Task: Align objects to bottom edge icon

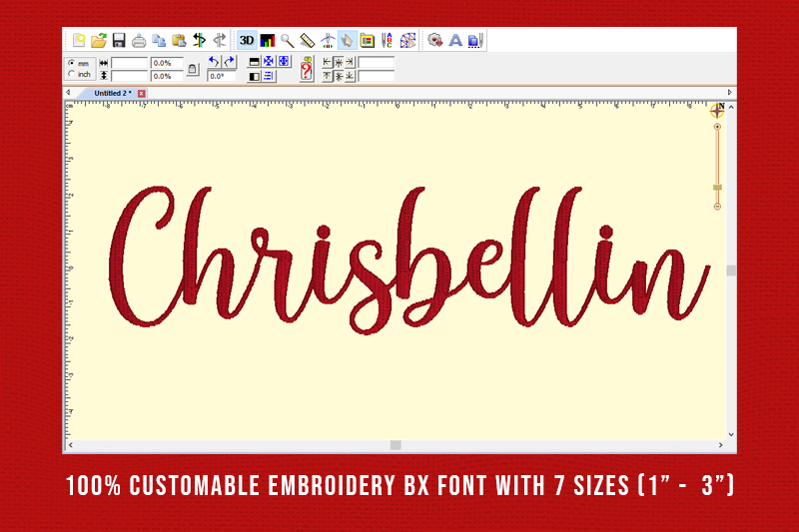Action: 350,77
